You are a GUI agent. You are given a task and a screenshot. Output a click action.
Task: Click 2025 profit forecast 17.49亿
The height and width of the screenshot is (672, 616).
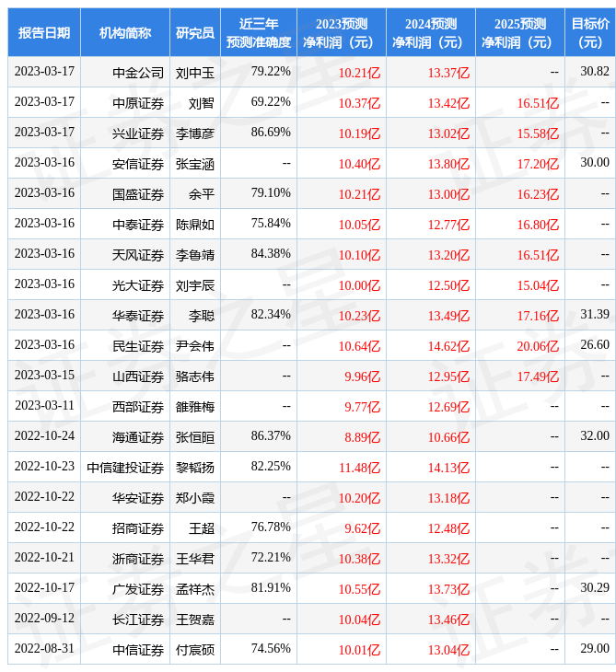(538, 377)
